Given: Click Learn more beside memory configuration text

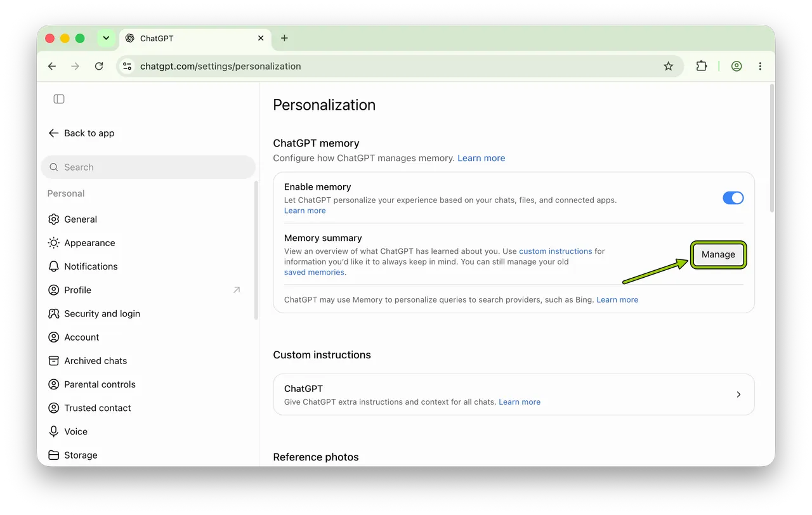Looking at the screenshot, I should pos(481,158).
